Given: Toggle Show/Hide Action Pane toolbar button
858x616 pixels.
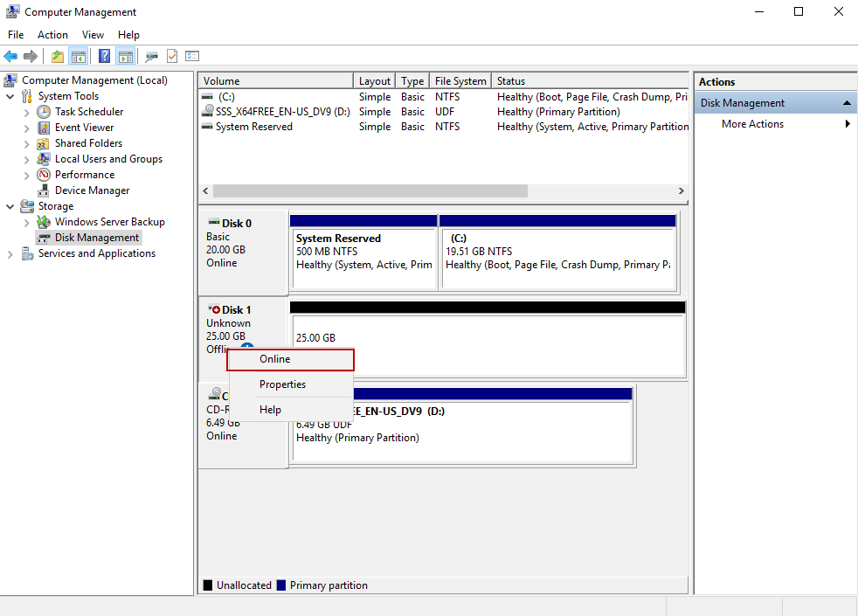Looking at the screenshot, I should pyautogui.click(x=125, y=57).
